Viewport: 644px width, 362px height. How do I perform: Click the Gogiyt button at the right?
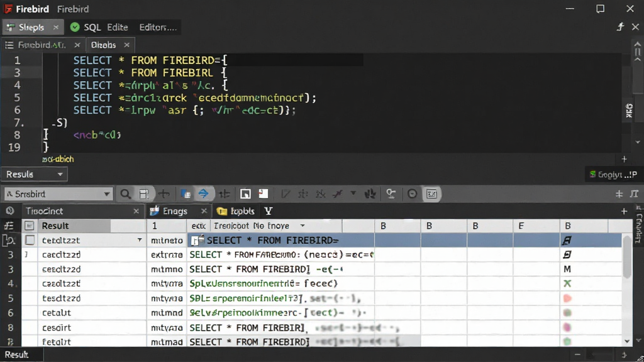(x=613, y=175)
